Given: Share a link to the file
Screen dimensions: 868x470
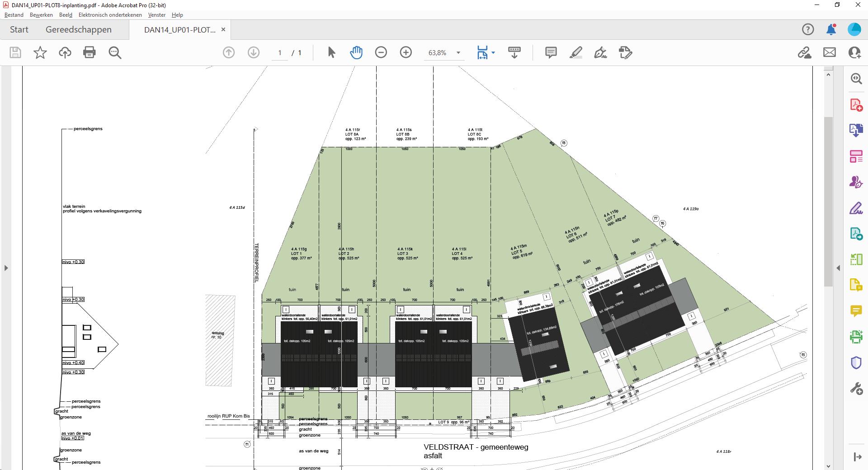Looking at the screenshot, I should coord(804,52).
